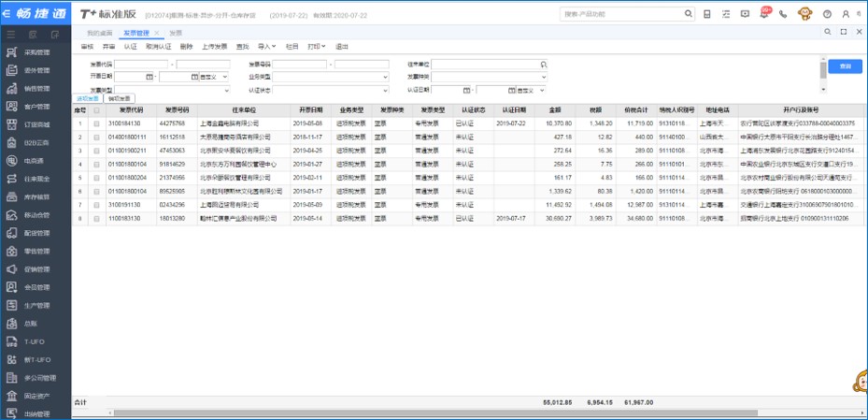Click the phone support icon
Viewport: 868px width, 420px height.
pyautogui.click(x=783, y=14)
